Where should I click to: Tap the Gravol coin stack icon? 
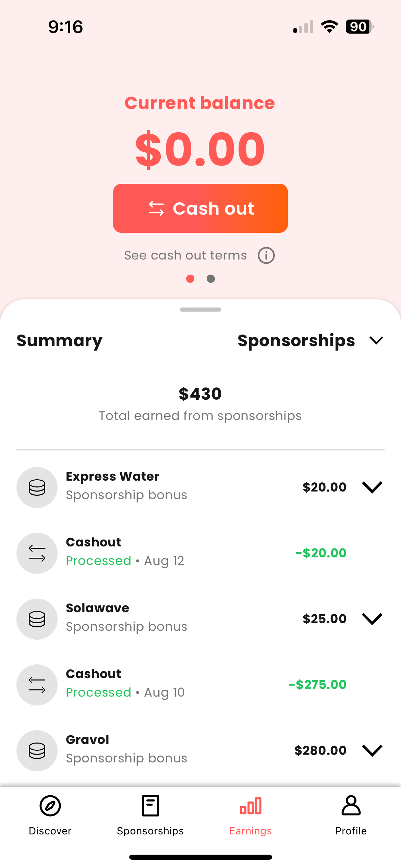click(x=37, y=751)
